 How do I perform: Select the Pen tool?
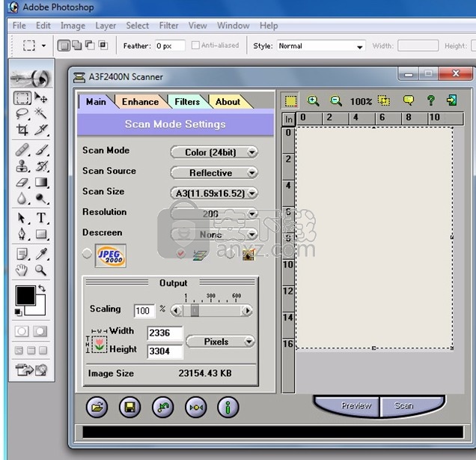(x=22, y=234)
